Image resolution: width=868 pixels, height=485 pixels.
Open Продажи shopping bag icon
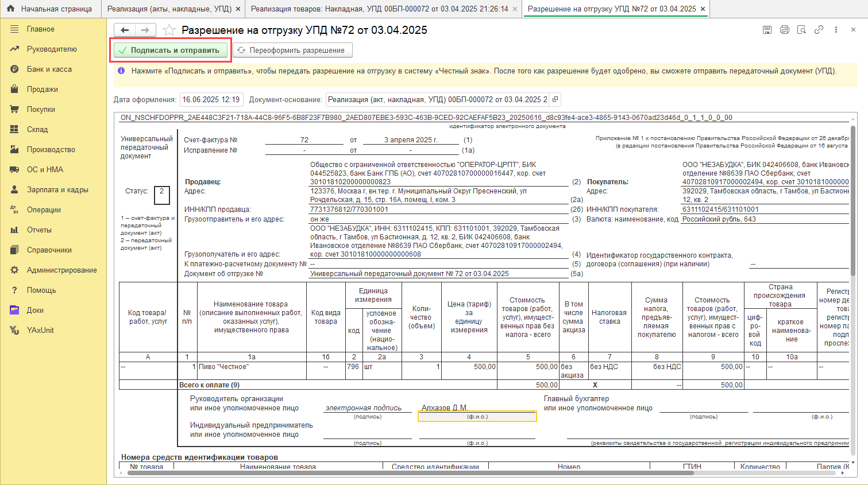(x=14, y=89)
